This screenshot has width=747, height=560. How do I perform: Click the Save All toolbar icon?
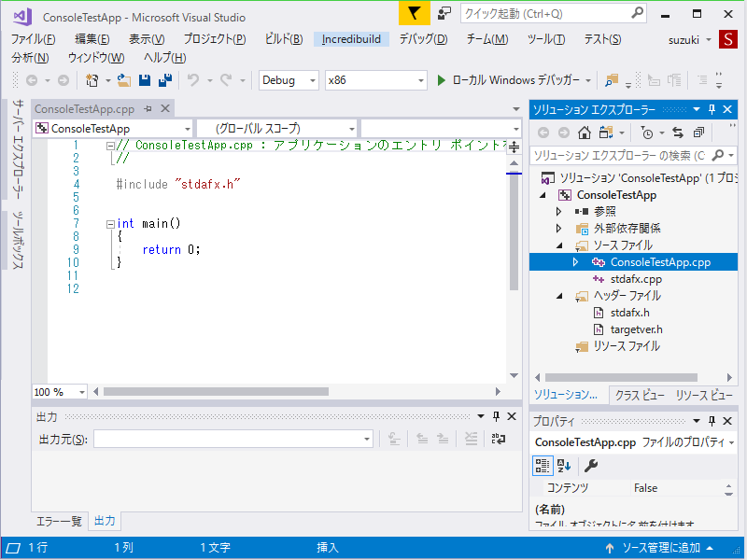163,80
